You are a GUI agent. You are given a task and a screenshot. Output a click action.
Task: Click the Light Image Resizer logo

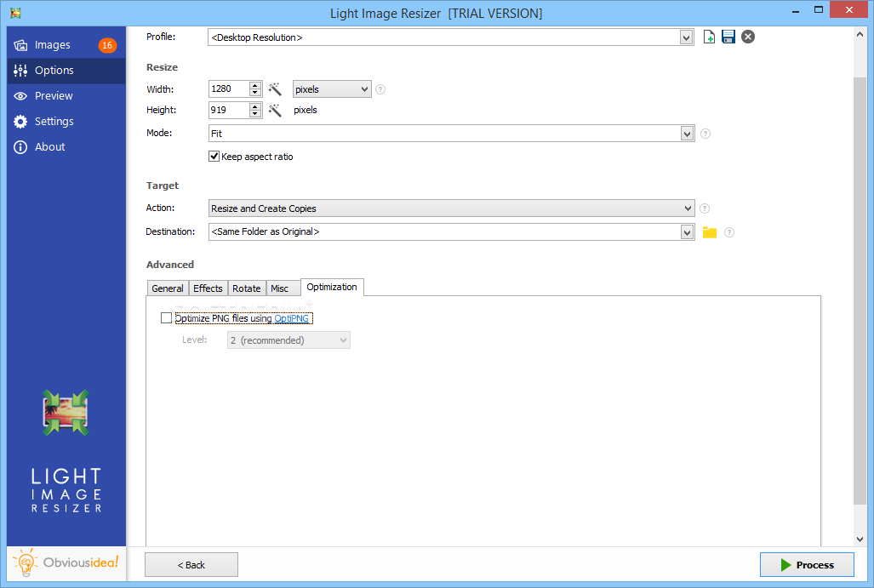pyautogui.click(x=66, y=413)
